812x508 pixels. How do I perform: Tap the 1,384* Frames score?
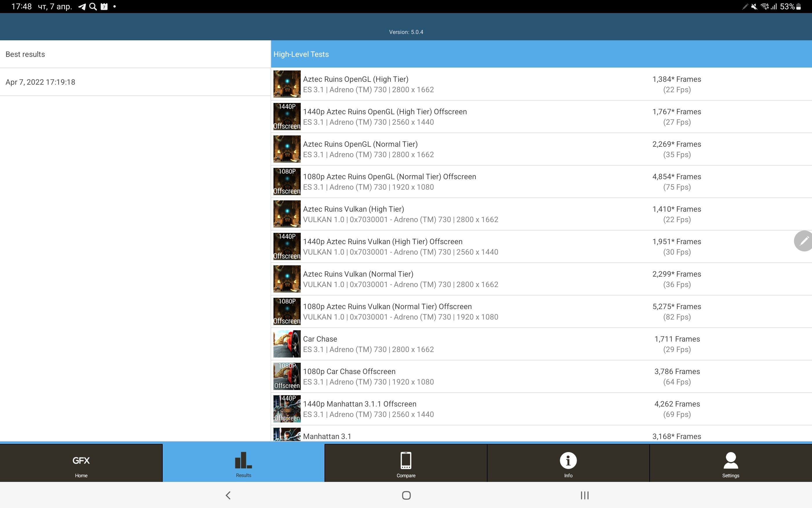(677, 79)
